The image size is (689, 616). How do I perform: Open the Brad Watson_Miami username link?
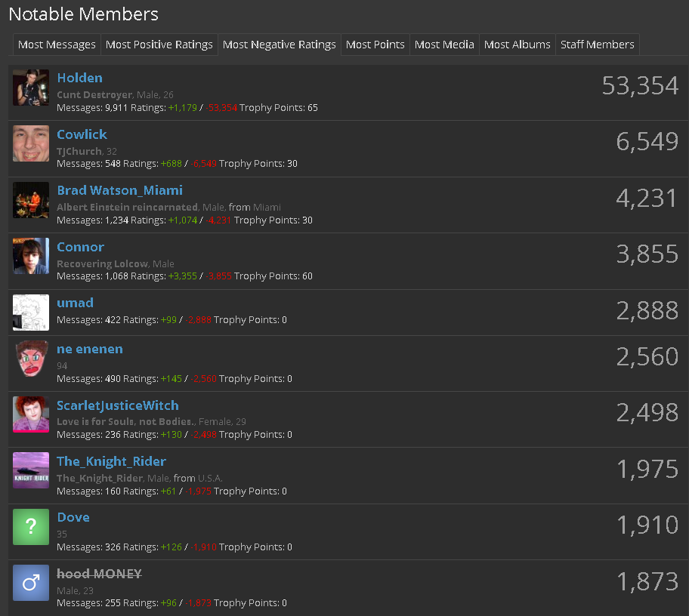[x=119, y=190]
